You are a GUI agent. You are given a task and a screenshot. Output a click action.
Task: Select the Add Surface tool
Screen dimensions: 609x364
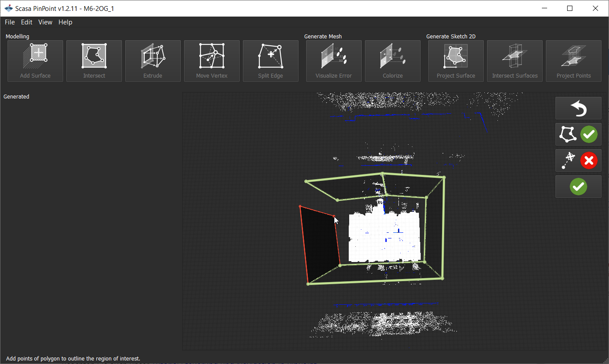35,61
